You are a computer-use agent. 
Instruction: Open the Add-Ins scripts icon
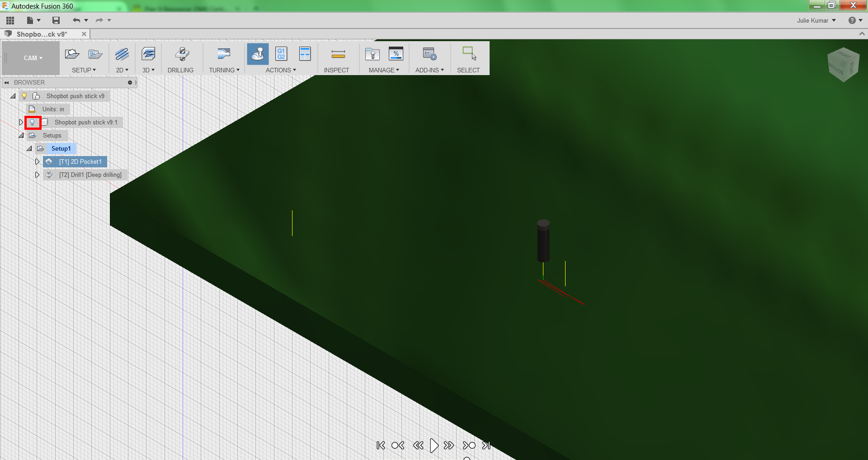tap(429, 54)
